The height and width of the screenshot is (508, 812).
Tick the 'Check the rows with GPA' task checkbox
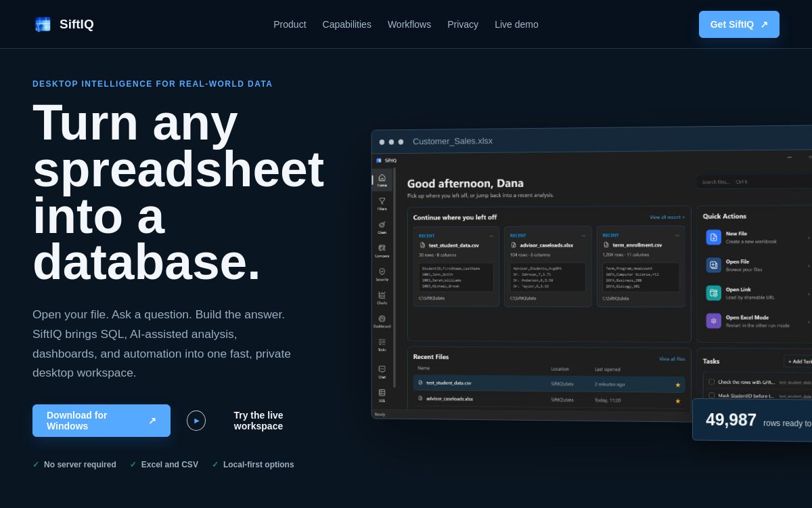(x=712, y=382)
